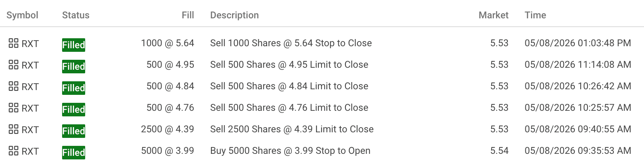Click grid icon on the 2500 share sell row
This screenshot has height=161, width=644.
pos(14,129)
